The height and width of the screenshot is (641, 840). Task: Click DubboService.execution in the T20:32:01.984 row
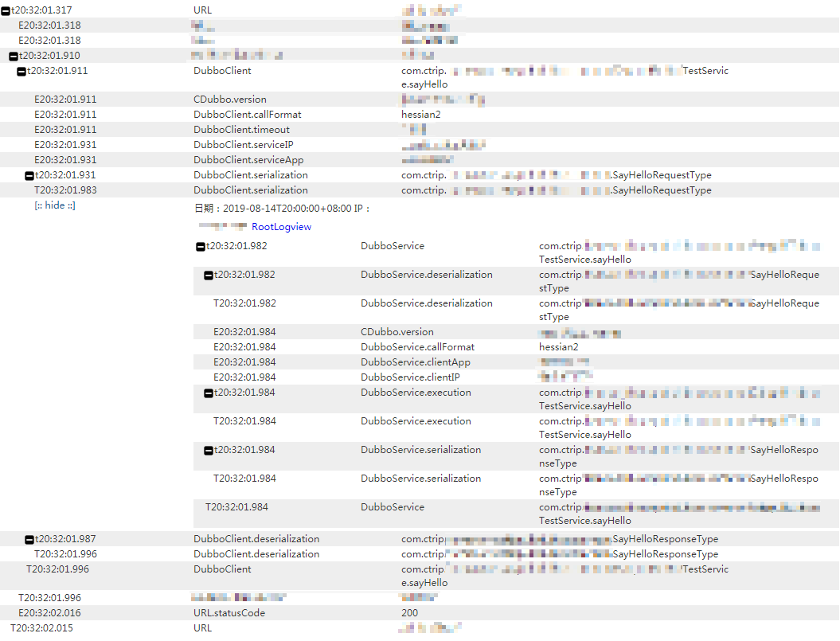click(416, 420)
